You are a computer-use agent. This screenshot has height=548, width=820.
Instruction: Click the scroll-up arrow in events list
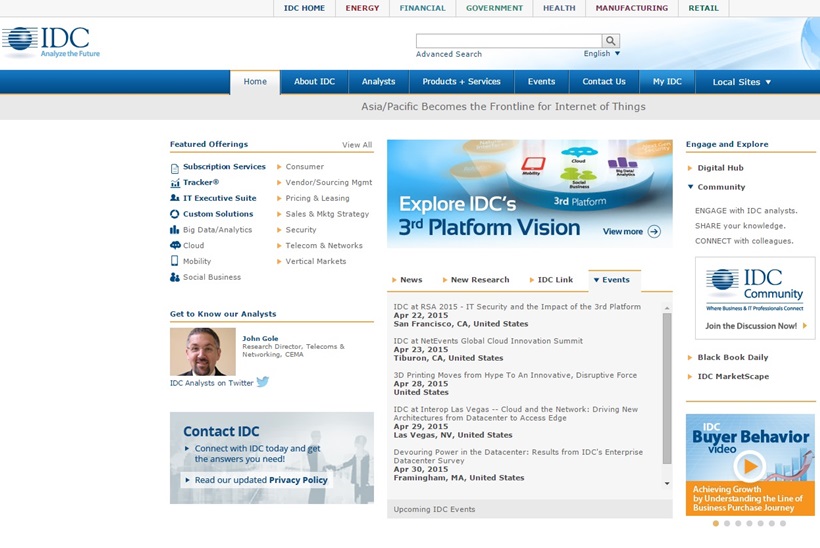click(667, 308)
